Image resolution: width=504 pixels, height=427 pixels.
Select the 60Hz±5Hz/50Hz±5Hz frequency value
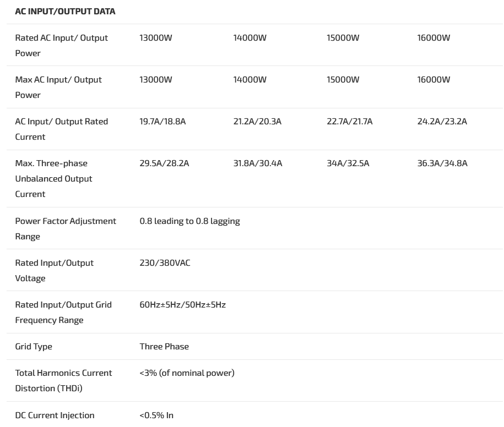182,305
